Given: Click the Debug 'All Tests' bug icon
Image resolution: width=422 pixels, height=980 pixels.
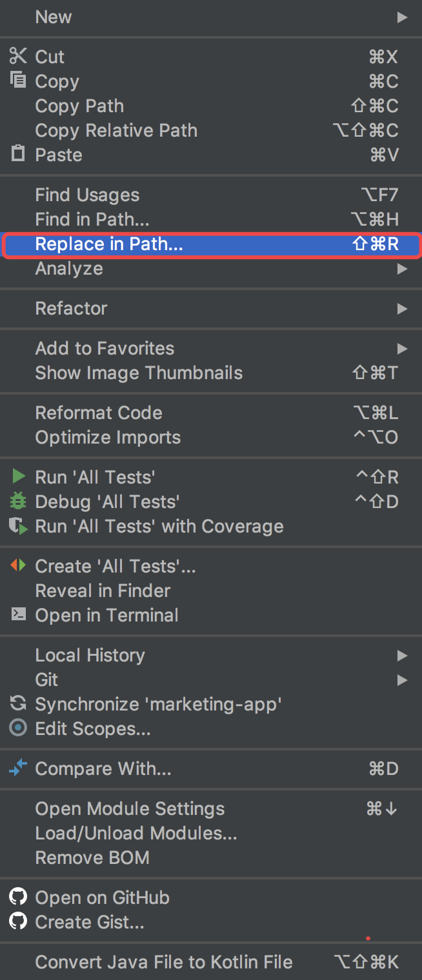Looking at the screenshot, I should [18, 501].
